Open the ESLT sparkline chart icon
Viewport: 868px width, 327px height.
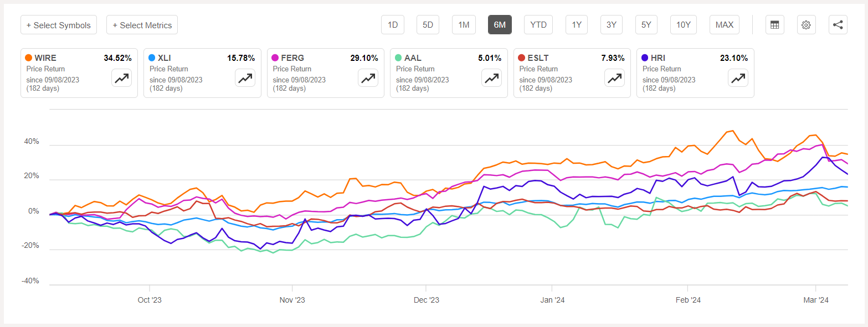tap(614, 78)
